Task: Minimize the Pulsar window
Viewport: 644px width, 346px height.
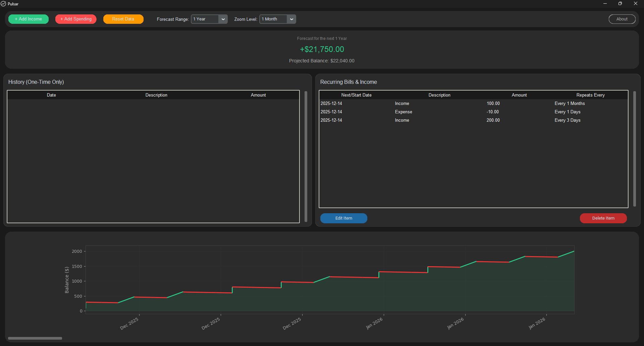Action: (605, 4)
